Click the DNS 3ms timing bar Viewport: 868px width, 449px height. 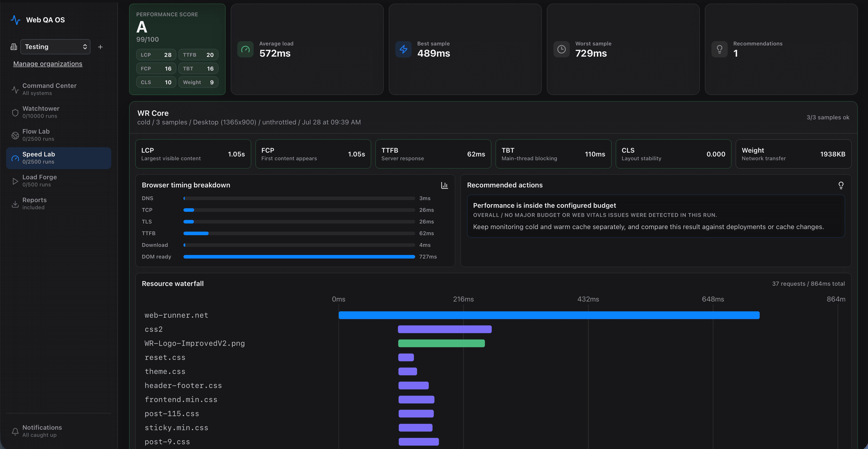pos(299,198)
